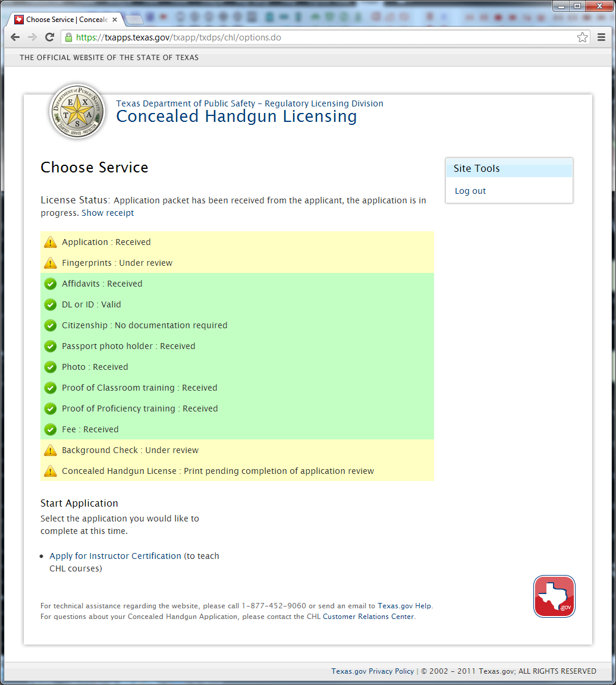Click green check icon beside Affidavits
The image size is (616, 685).
tap(51, 284)
